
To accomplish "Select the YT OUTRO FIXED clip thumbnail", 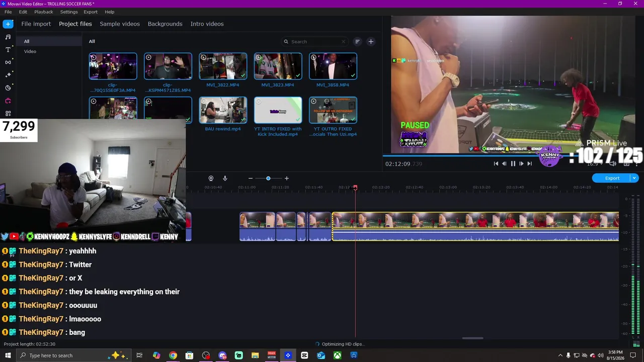I will tap(333, 110).
